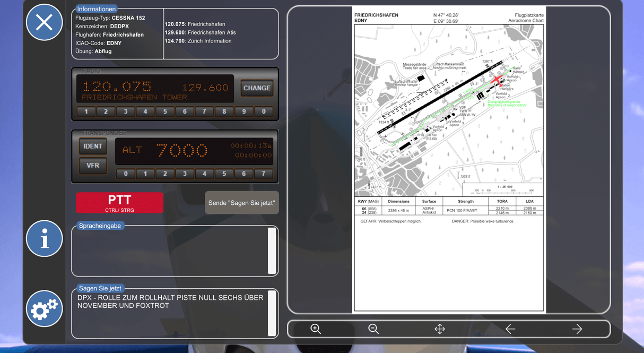The width and height of the screenshot is (644, 353).
Task: Click Sende "Sagen Sie jetzt" button
Action: click(x=242, y=203)
